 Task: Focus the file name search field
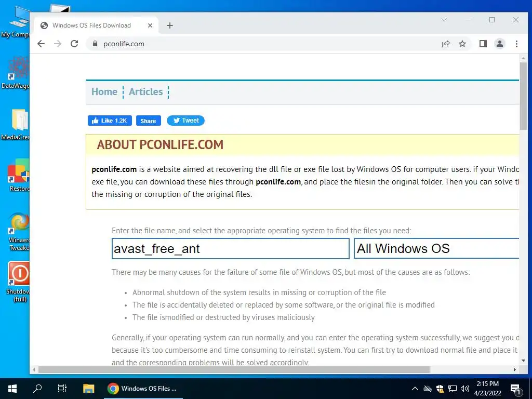point(230,248)
